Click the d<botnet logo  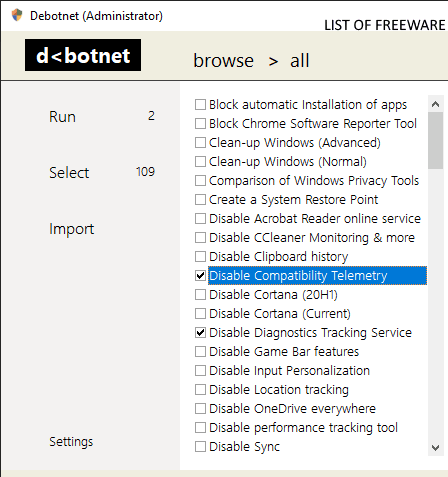tap(83, 55)
